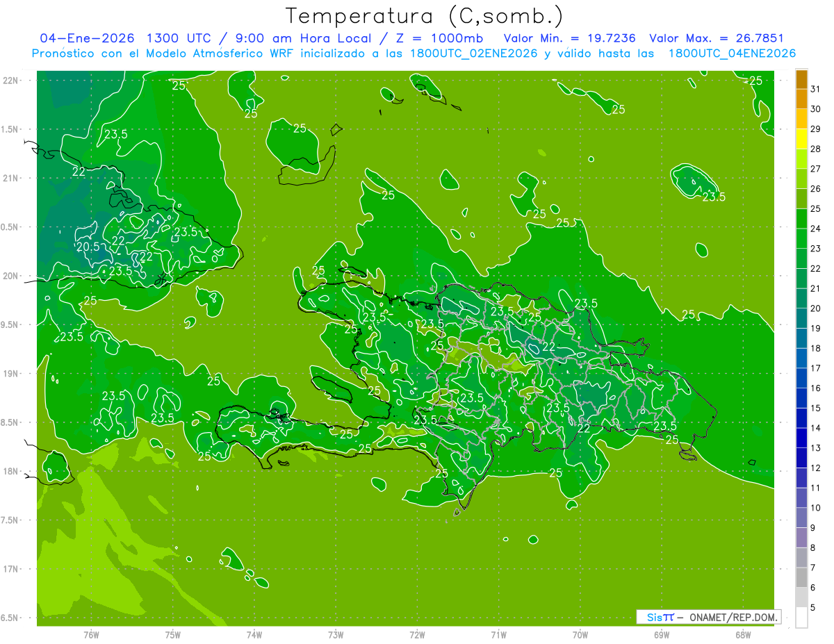Click the color-scale value '27'
Screen dimensions: 834x644
point(816,169)
